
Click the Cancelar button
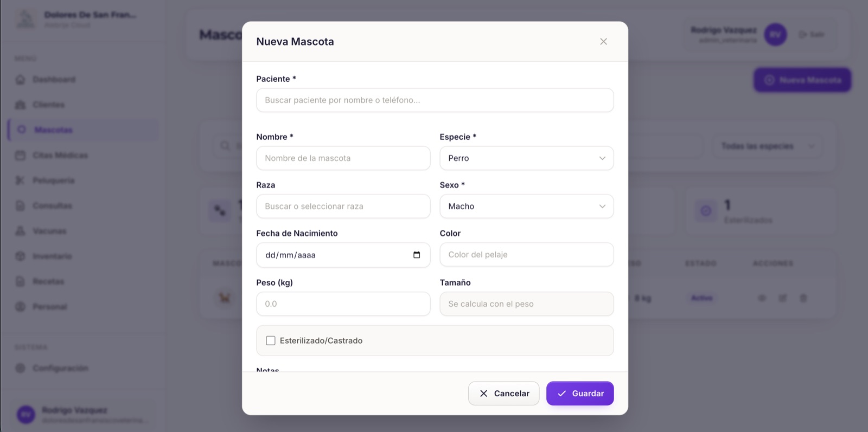(x=504, y=394)
